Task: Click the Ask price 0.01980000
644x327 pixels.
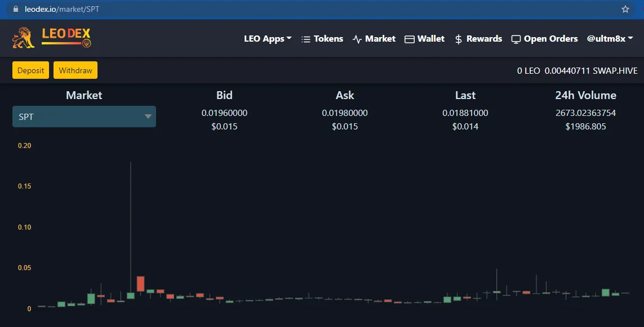Action: click(x=345, y=113)
